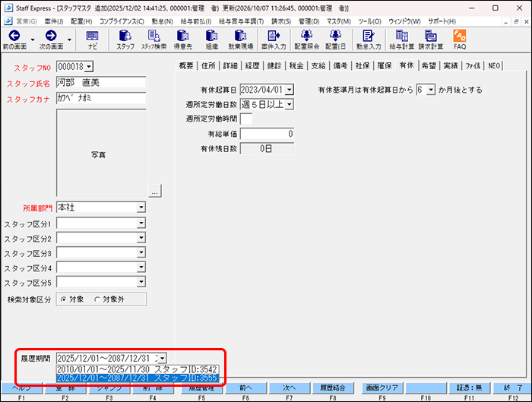
Task: Open the 給与計算 payroll icon
Action: click(x=402, y=40)
